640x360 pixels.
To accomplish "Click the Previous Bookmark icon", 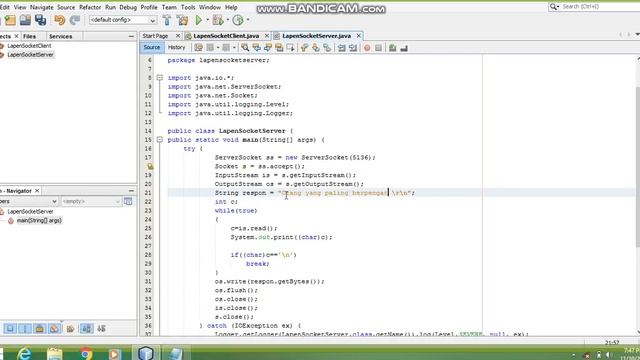I will (304, 48).
